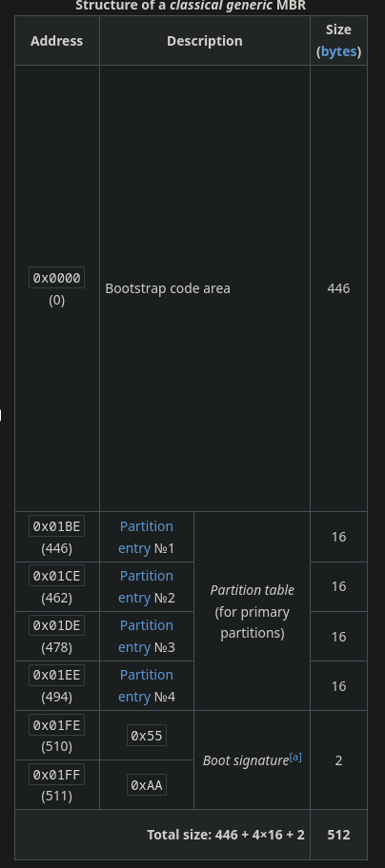Click the 0x01EE address code box

tap(56, 675)
